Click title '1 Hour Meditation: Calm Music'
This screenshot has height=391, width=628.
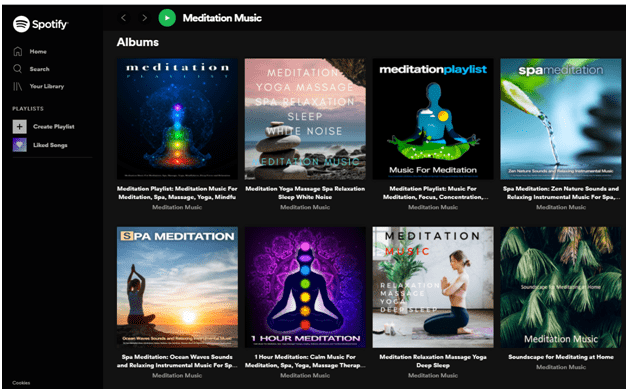point(305,361)
